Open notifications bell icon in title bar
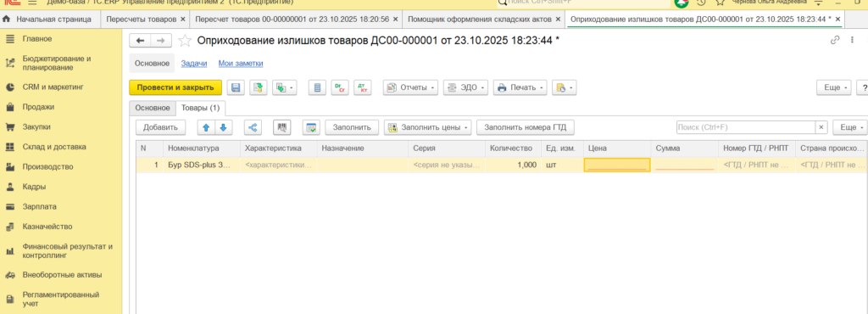The image size is (868, 314). click(x=682, y=3)
